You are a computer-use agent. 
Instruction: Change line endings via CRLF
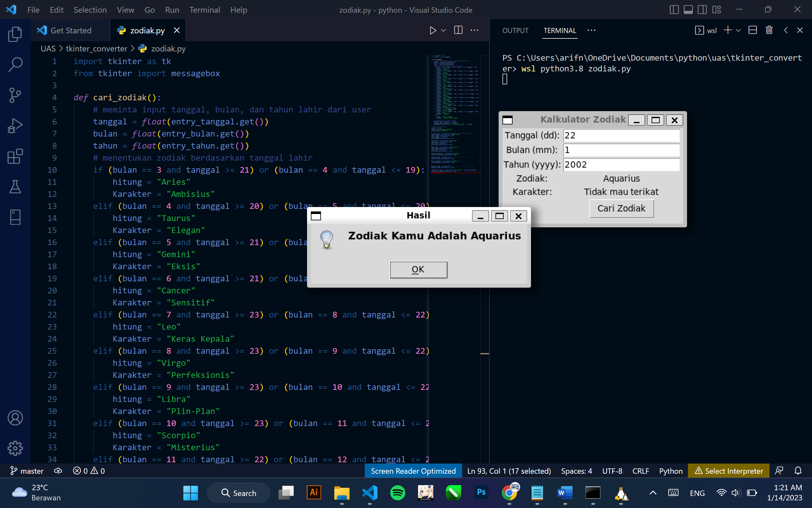[x=640, y=471]
